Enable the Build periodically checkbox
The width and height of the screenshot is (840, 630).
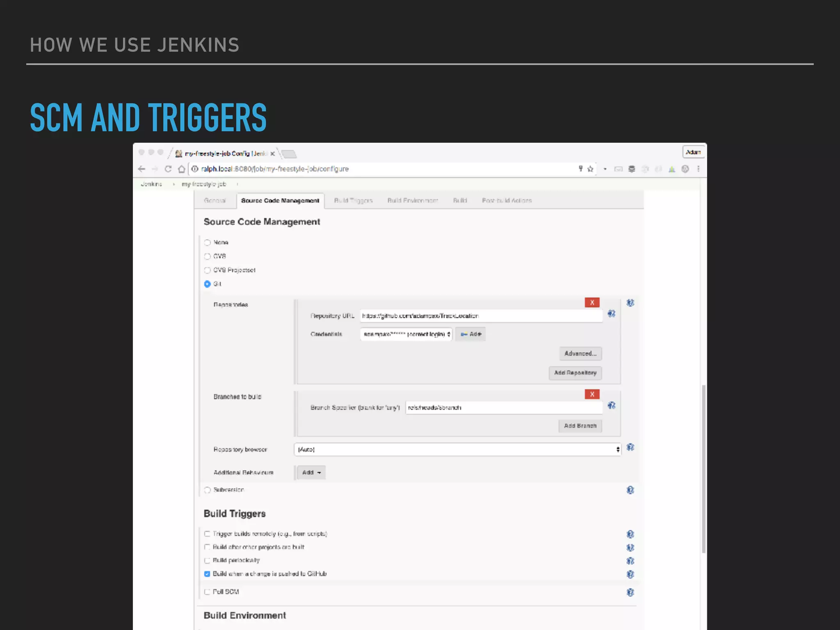tap(207, 561)
